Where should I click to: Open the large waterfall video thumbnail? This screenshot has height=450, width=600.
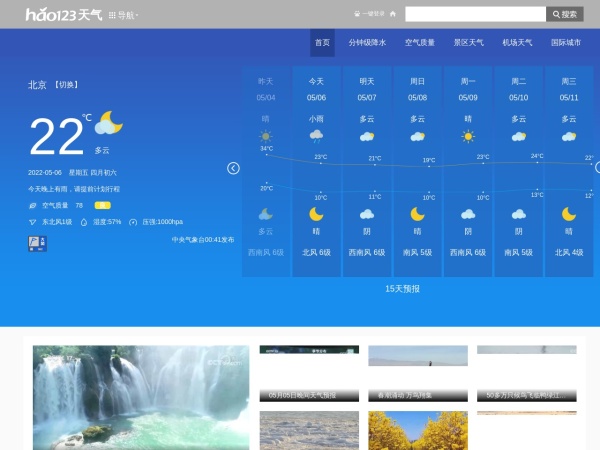point(140,397)
